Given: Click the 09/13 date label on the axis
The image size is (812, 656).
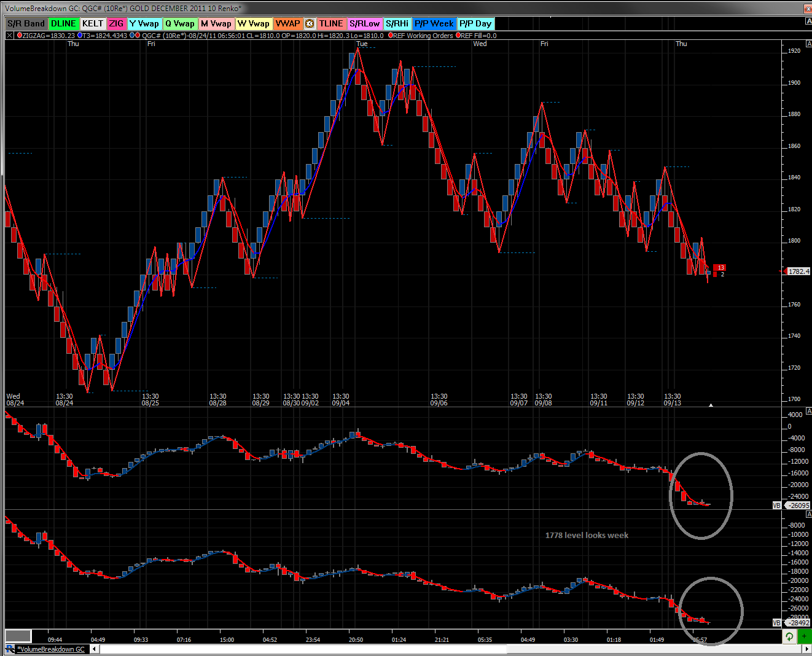Looking at the screenshot, I should 672,403.
